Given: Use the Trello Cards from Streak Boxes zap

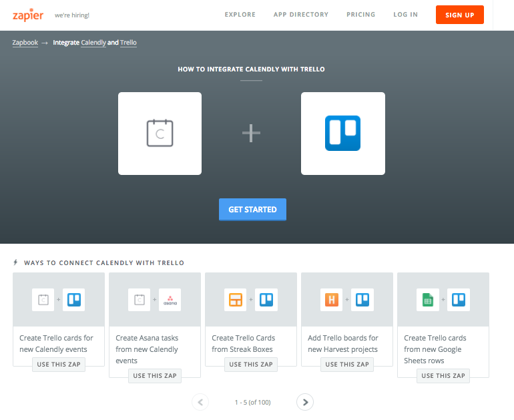Looking at the screenshot, I should pyautogui.click(x=251, y=365).
